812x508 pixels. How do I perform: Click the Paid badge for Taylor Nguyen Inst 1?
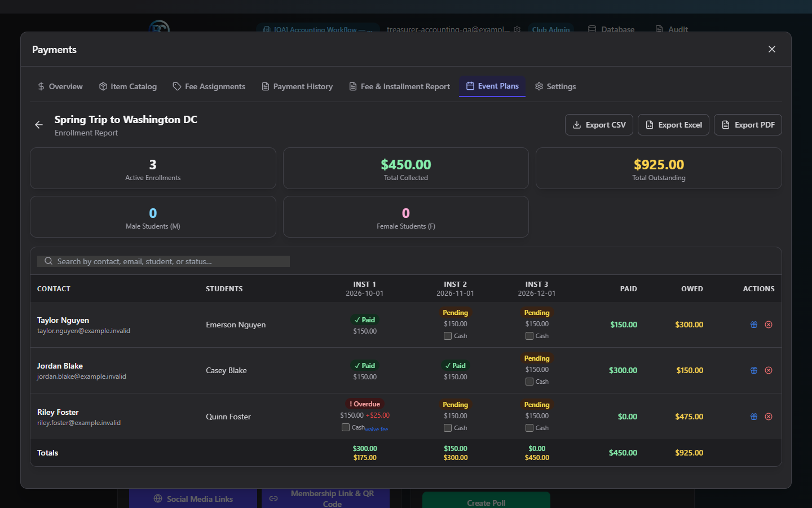point(365,319)
